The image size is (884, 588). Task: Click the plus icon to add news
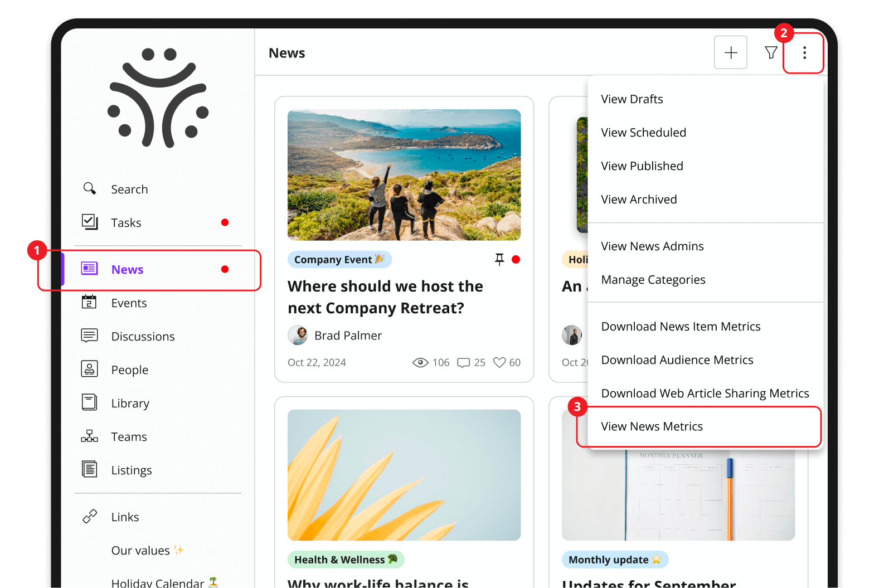pyautogui.click(x=731, y=52)
